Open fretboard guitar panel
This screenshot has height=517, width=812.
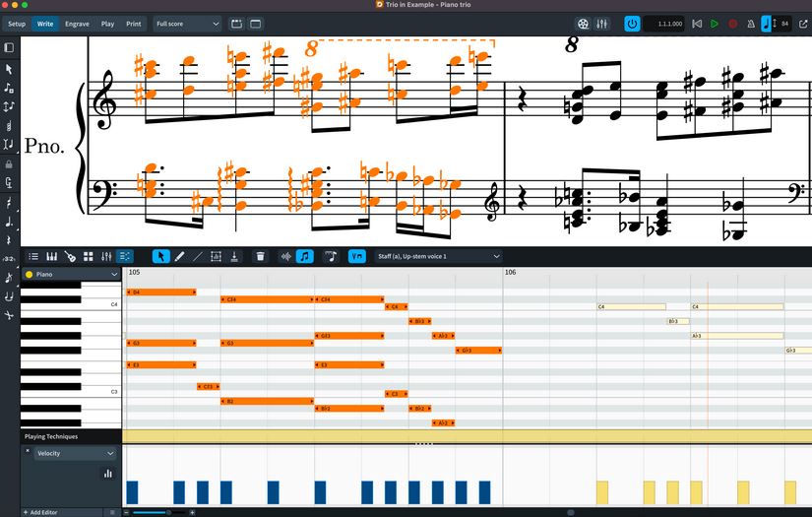tap(70, 256)
